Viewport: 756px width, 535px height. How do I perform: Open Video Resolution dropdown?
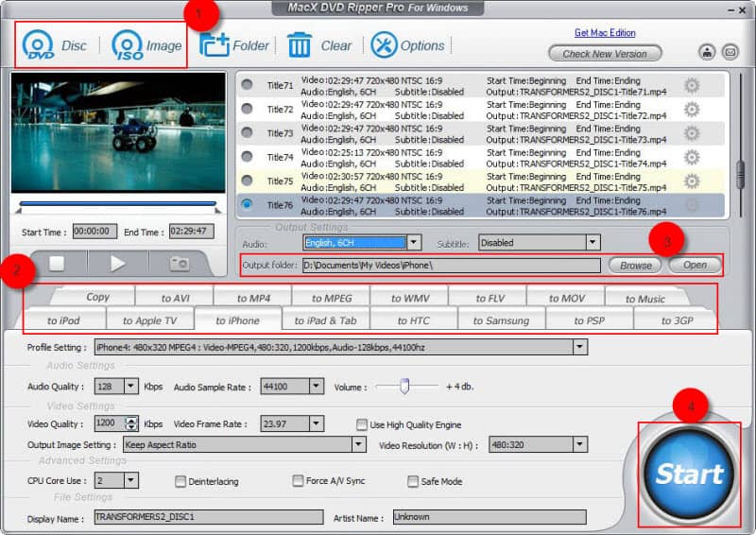(x=580, y=444)
